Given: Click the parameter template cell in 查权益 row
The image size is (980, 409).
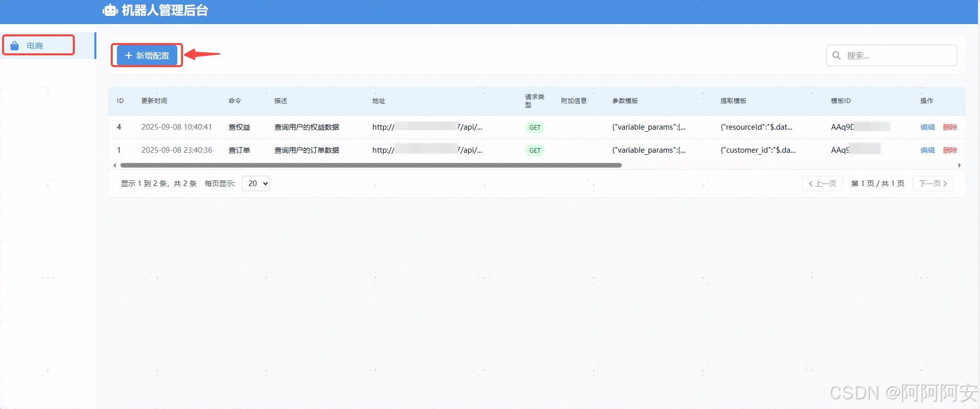Looking at the screenshot, I should coord(649,127).
